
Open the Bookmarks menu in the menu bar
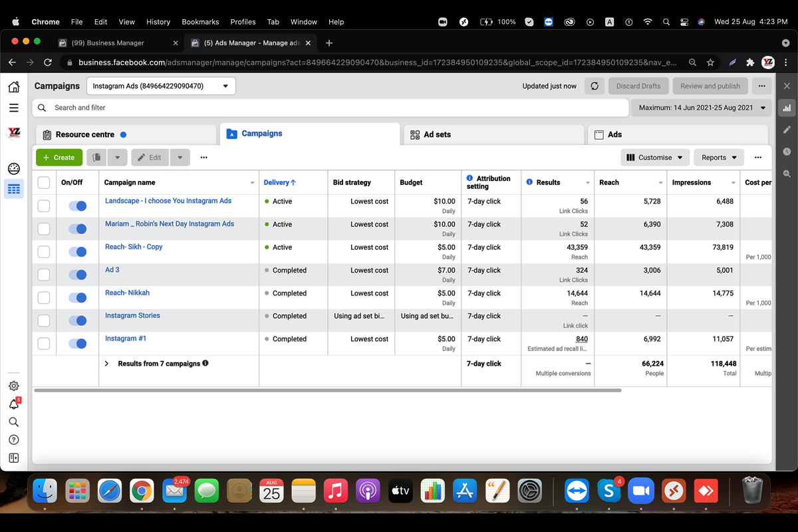click(200, 22)
